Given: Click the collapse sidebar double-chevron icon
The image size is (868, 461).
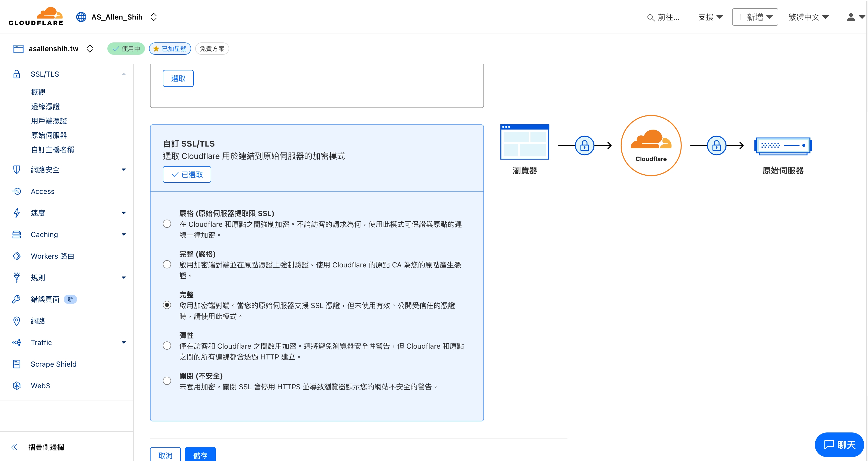Looking at the screenshot, I should click(x=14, y=447).
